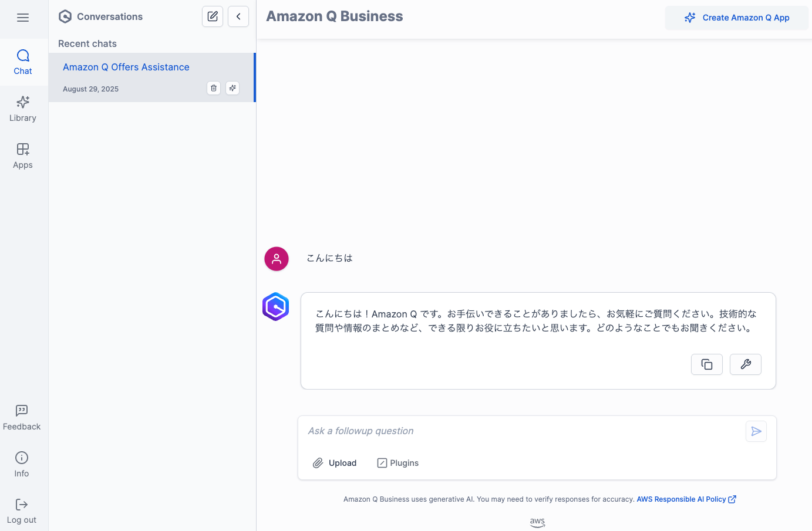Send the message with arrow button
Image resolution: width=812 pixels, height=531 pixels.
(756, 431)
